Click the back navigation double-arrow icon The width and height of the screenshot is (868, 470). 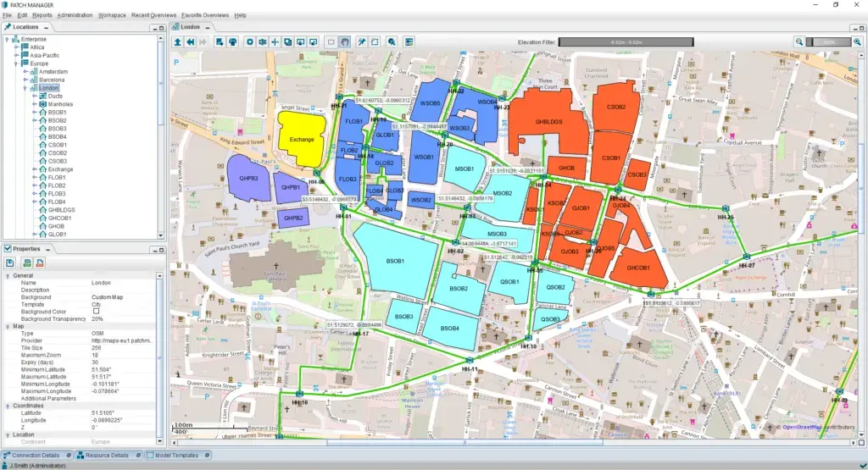(x=192, y=41)
